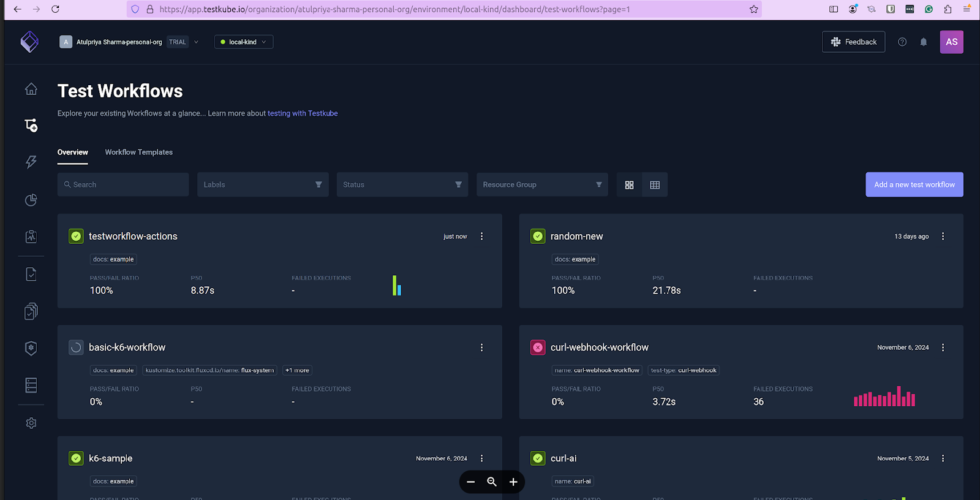The height and width of the screenshot is (500, 980).
Task: Click the Feedback button
Action: (854, 42)
